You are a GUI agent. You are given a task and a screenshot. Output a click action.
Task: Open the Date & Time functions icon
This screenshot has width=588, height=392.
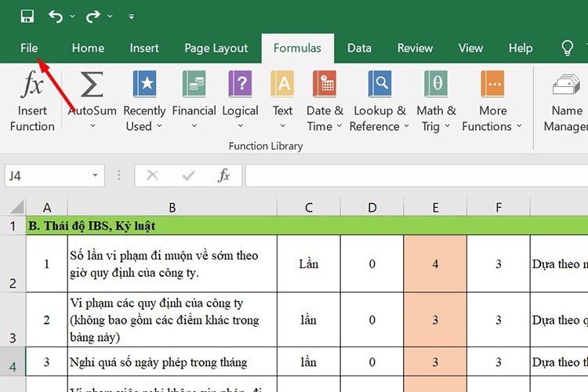325,83
